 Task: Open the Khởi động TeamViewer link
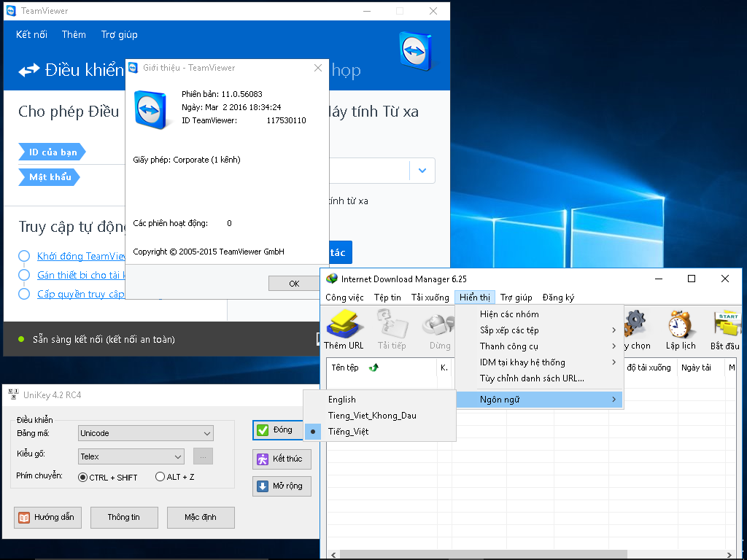(x=81, y=256)
